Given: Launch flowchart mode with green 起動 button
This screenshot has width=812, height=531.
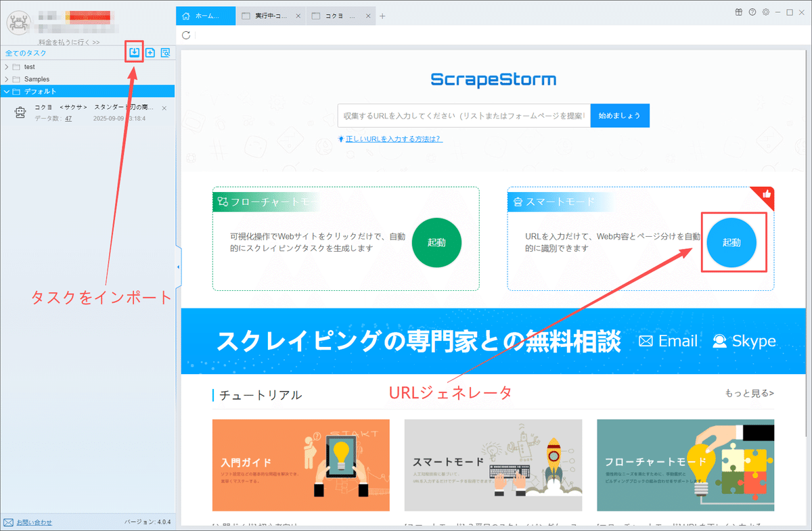Looking at the screenshot, I should pos(436,243).
